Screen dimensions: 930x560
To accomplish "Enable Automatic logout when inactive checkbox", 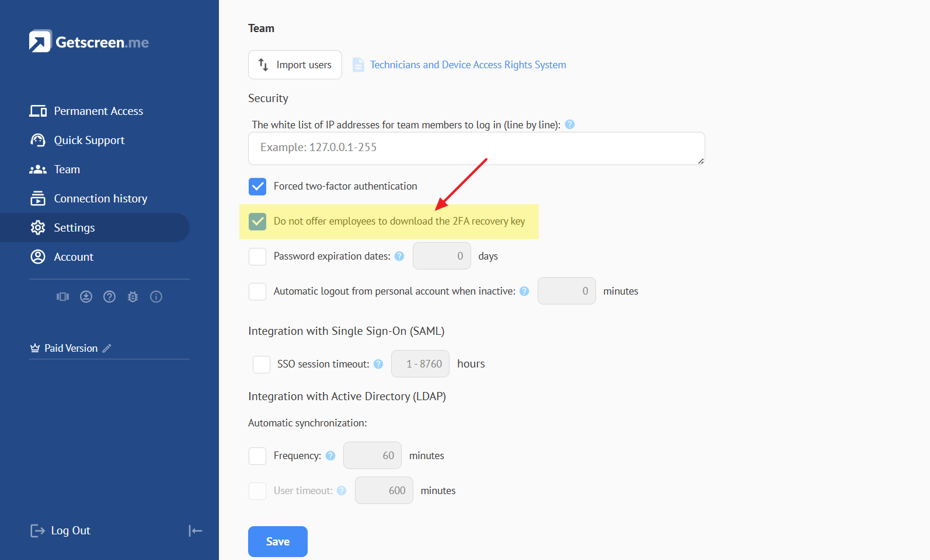I will tap(257, 292).
